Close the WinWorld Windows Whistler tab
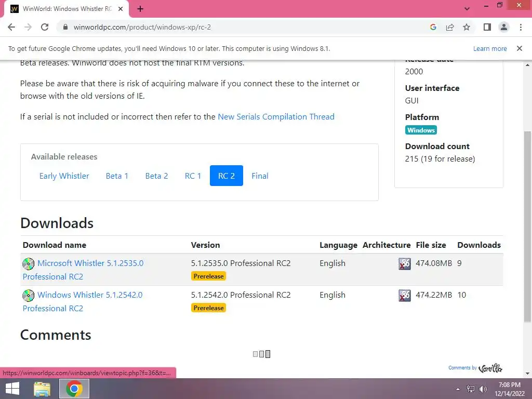532x399 pixels. pyautogui.click(x=121, y=9)
